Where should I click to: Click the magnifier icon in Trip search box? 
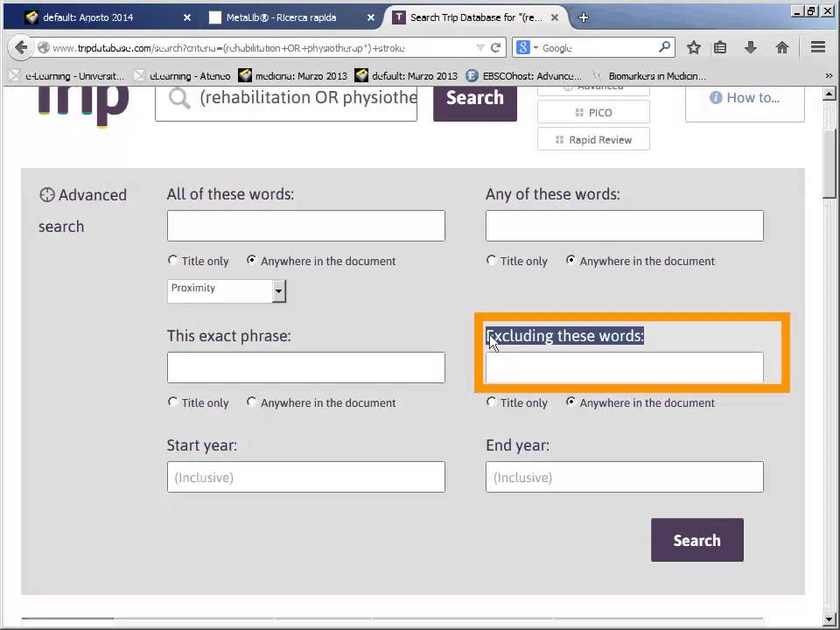click(178, 99)
